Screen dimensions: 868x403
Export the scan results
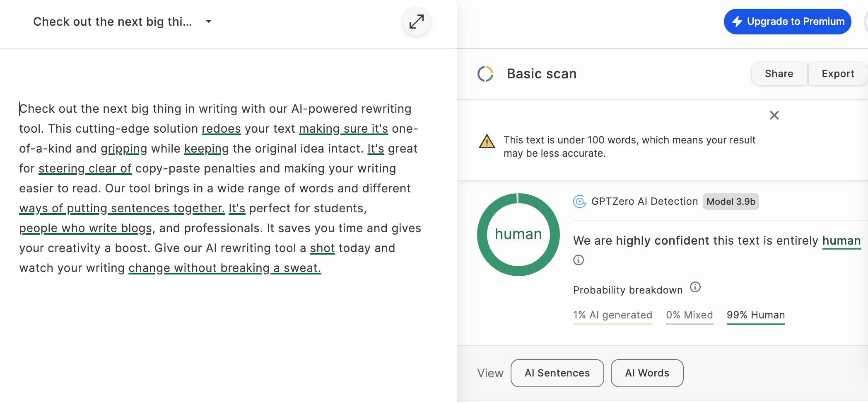coord(837,74)
